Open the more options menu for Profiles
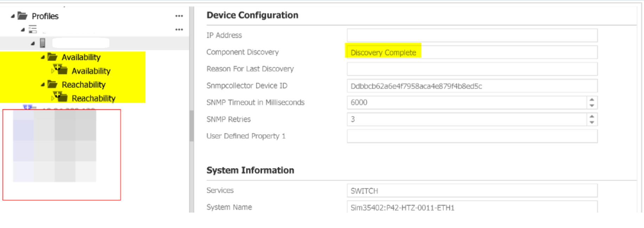 point(179,16)
